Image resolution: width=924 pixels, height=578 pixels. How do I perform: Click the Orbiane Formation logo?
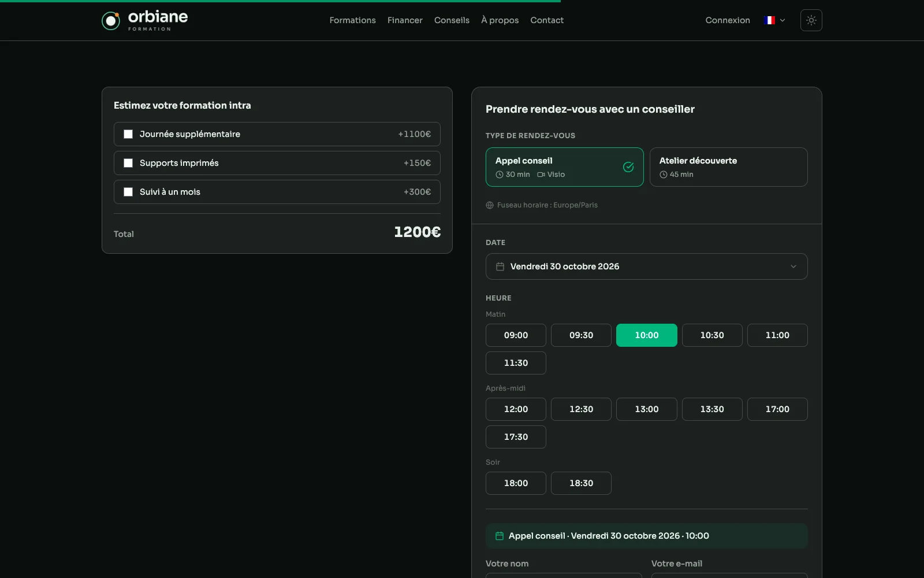click(x=145, y=20)
